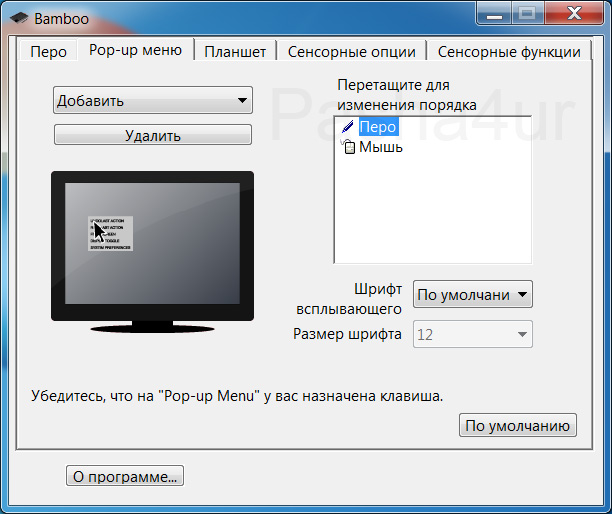Select Перо item in the list
The image size is (612, 514).
coord(378,127)
